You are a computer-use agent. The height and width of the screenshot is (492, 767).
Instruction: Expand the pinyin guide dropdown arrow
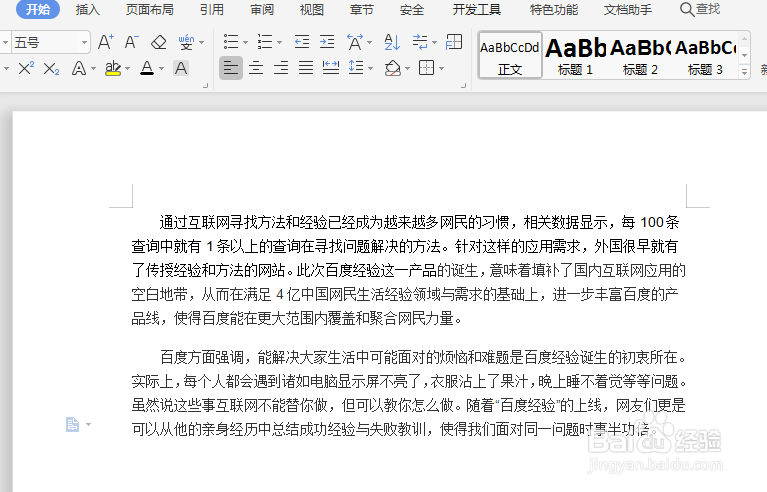coord(202,43)
